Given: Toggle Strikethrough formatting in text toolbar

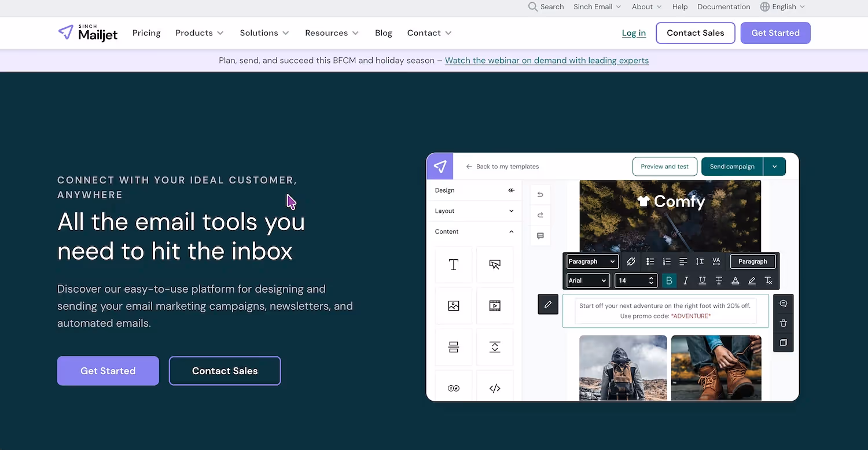Looking at the screenshot, I should click(719, 281).
